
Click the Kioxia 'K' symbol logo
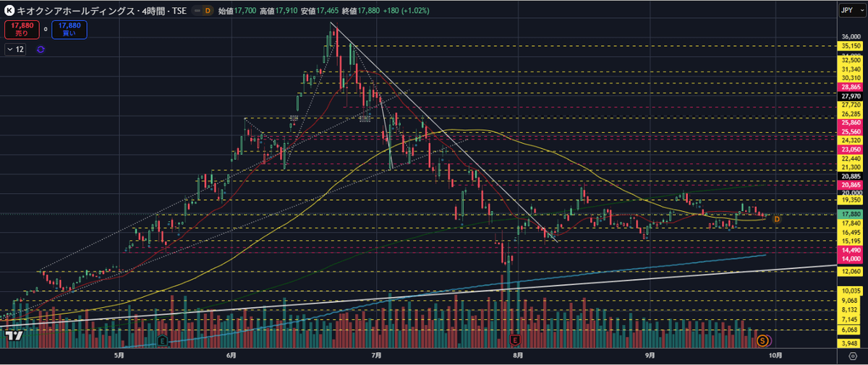[x=9, y=10]
